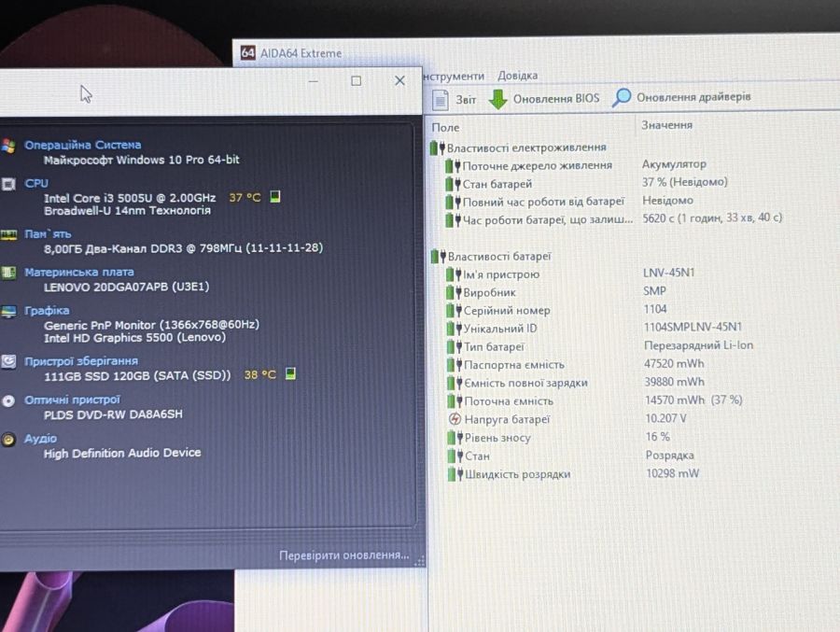Click the CPU chip icon
The image size is (840, 632).
pyautogui.click(x=8, y=185)
